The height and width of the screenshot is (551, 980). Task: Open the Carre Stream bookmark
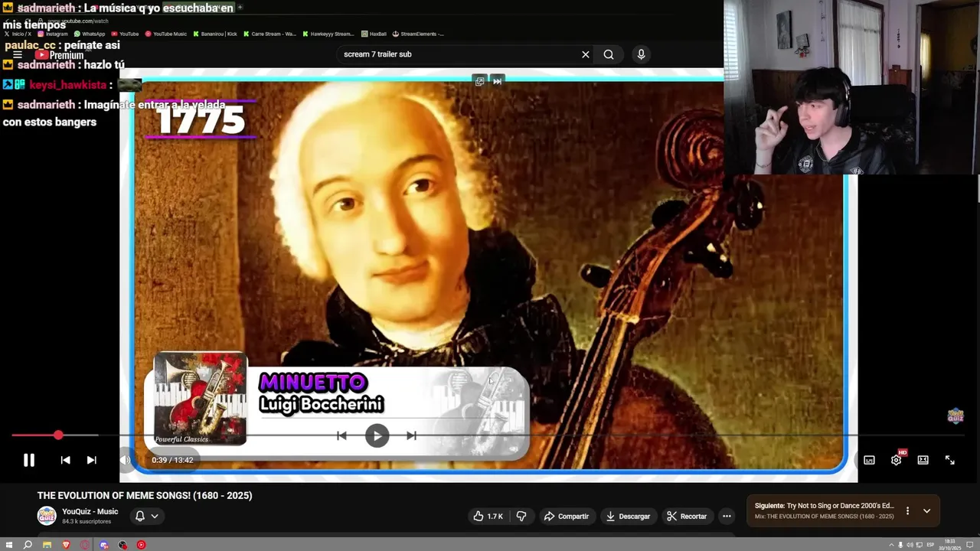pos(269,34)
